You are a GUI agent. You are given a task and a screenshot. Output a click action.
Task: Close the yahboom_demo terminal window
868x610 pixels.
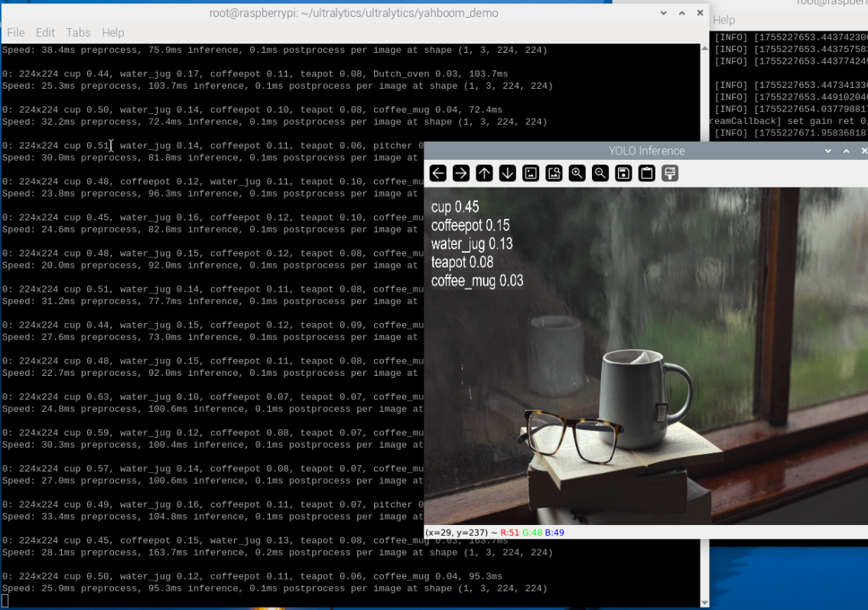click(701, 13)
